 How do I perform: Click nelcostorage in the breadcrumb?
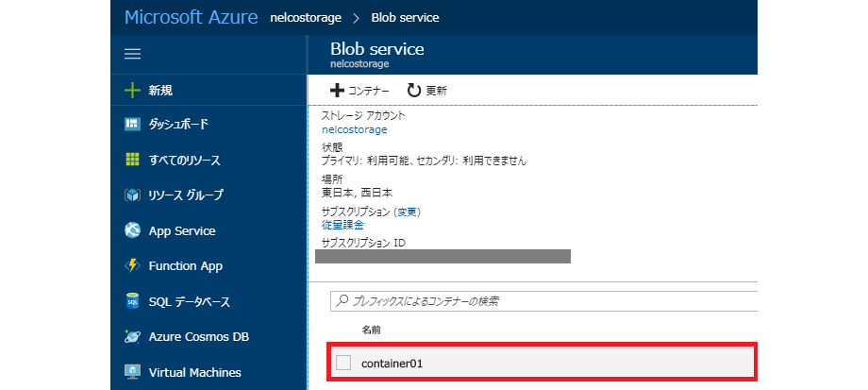coord(306,18)
